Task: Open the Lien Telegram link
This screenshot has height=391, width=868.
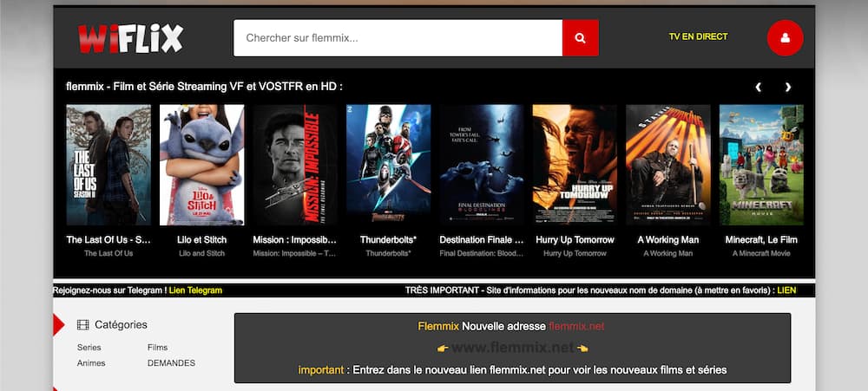Action: [x=195, y=290]
